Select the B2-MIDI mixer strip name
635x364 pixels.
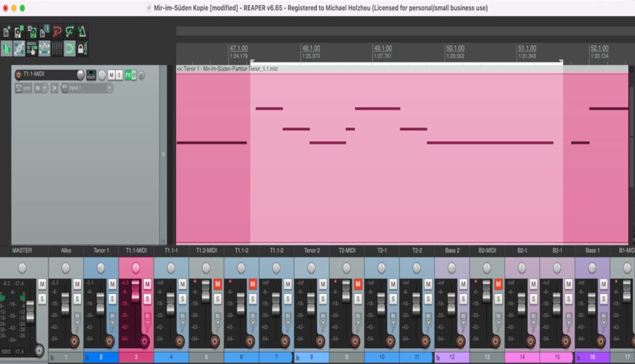(487, 251)
